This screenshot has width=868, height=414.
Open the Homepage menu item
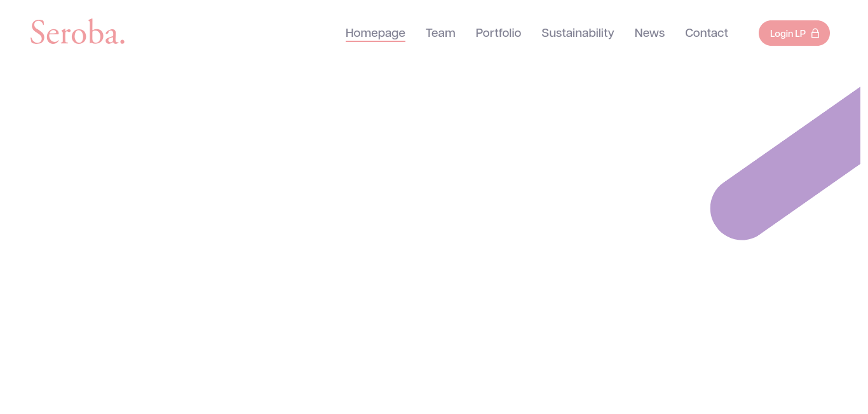pyautogui.click(x=376, y=33)
